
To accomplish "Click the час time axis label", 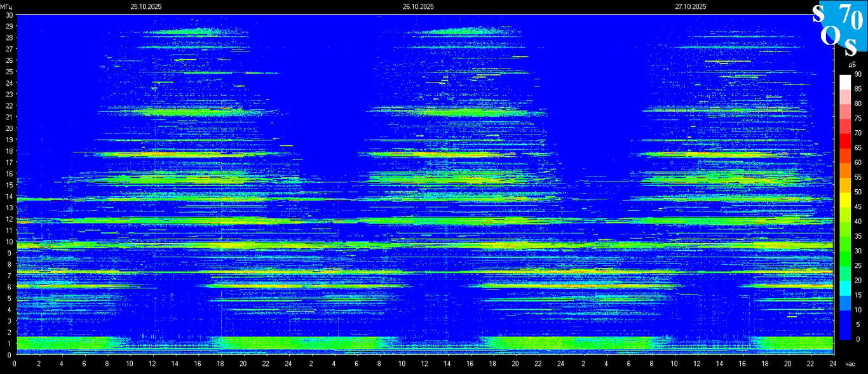I will [850, 364].
